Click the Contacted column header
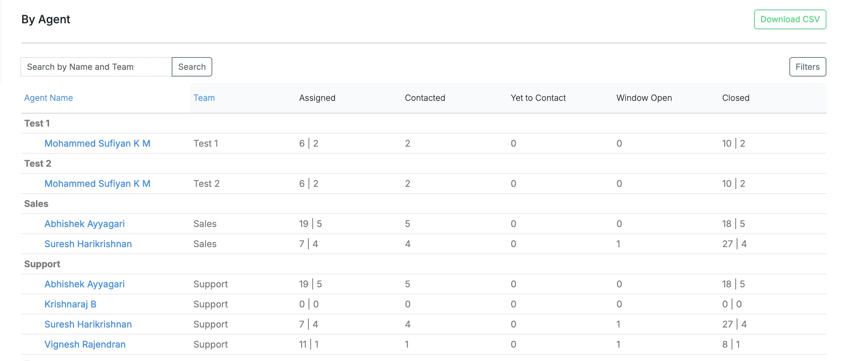This screenshot has height=361, width=868. pos(425,98)
